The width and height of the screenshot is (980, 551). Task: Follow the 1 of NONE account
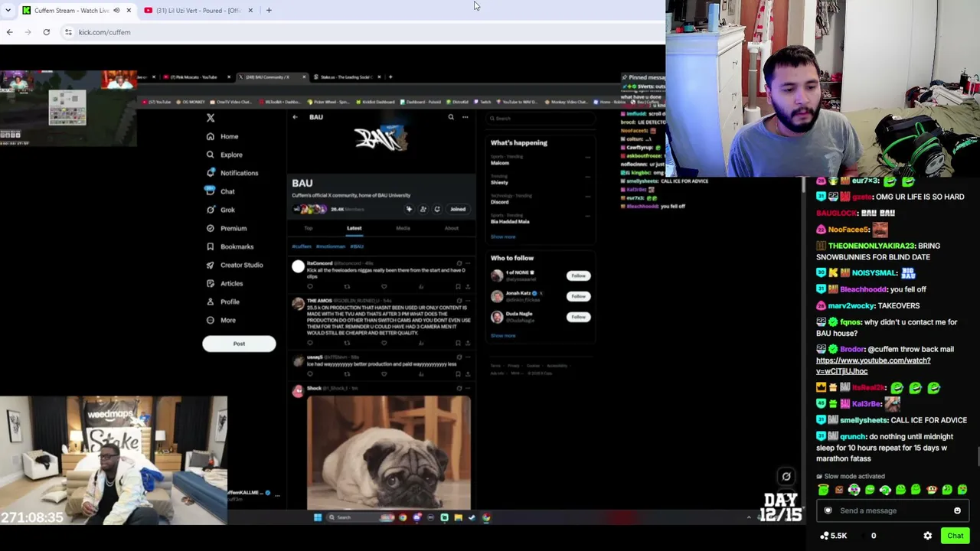point(578,275)
